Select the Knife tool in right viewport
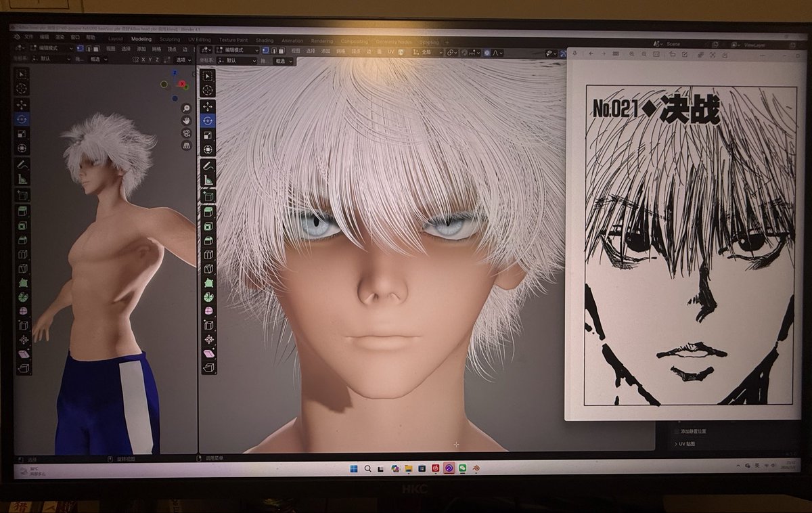Image resolution: width=812 pixels, height=513 pixels. [x=208, y=269]
